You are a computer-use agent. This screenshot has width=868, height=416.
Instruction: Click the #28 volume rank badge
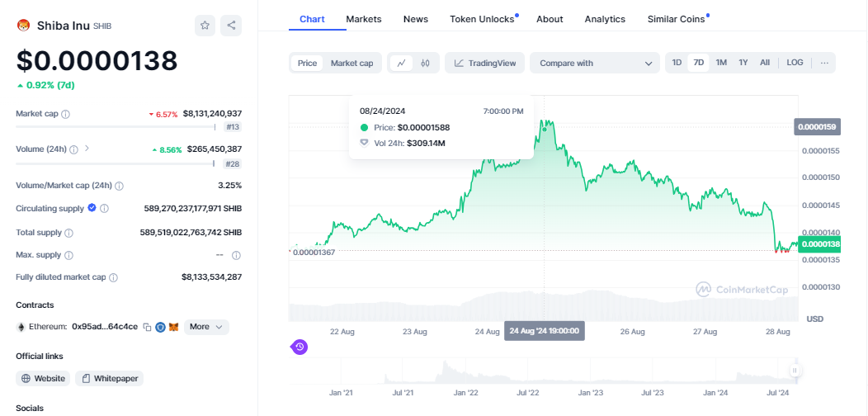233,163
